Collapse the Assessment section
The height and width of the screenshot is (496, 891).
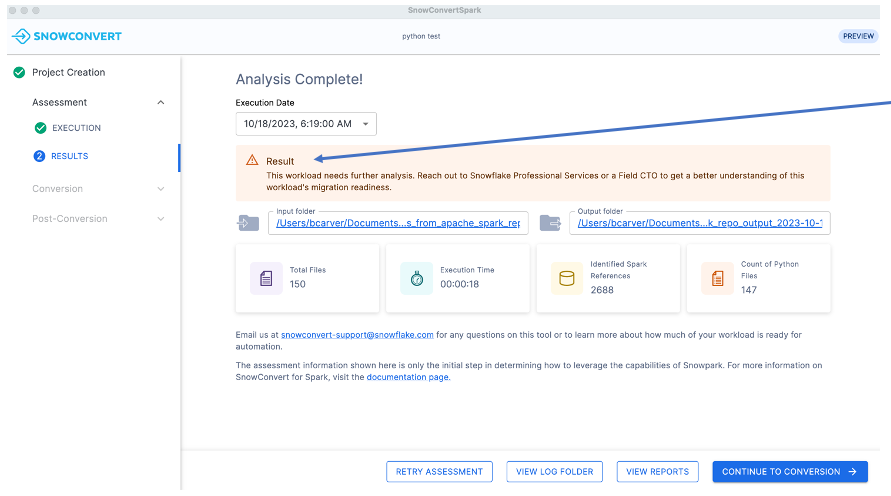(161, 102)
